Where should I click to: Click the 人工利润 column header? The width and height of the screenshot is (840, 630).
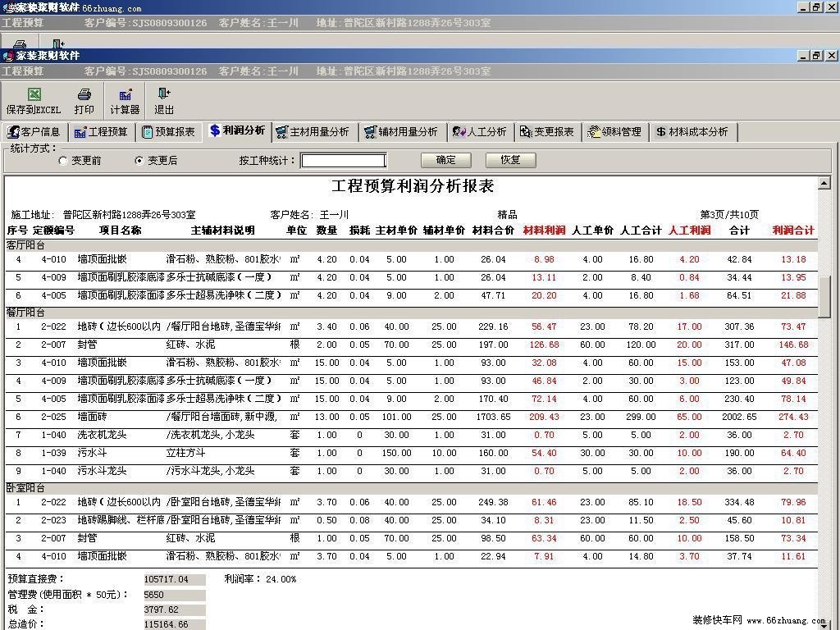tap(689, 231)
